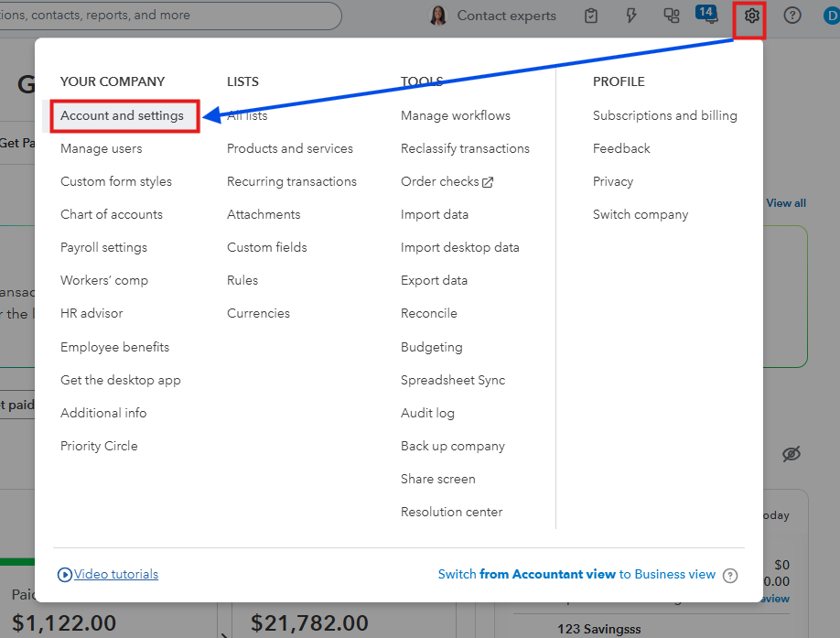840x638 pixels.
Task: Open Employee benefits
Action: (114, 347)
